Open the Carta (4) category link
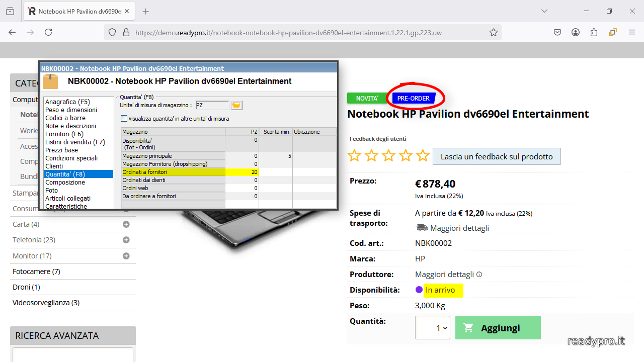 26,224
